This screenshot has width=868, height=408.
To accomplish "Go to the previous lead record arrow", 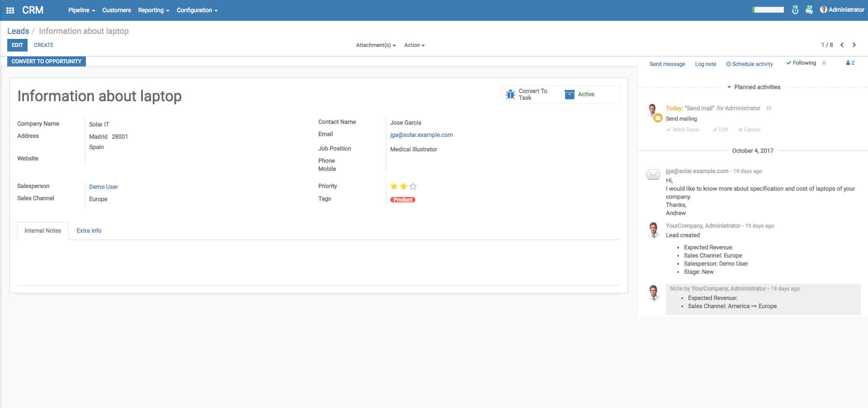I will [842, 45].
